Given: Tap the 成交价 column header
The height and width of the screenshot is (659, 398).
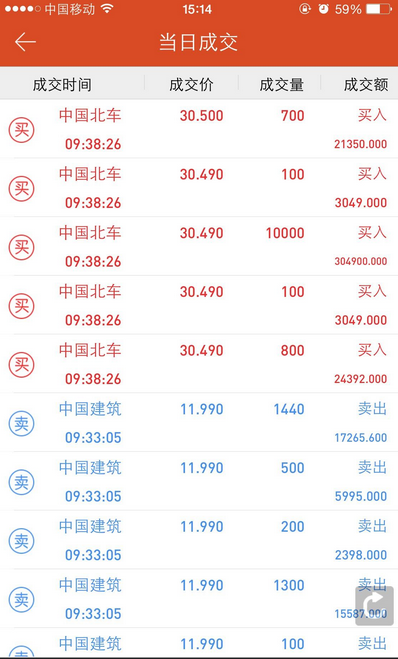Looking at the screenshot, I should click(191, 85).
